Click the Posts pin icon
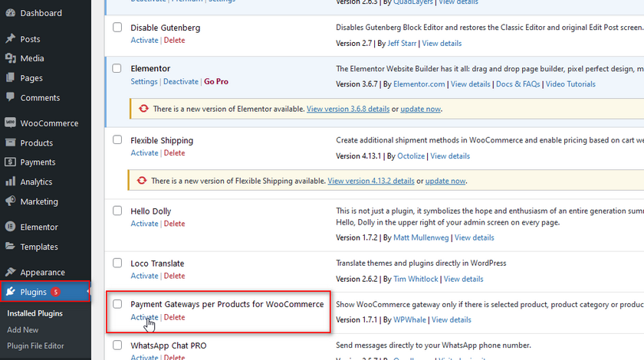 click(x=10, y=38)
